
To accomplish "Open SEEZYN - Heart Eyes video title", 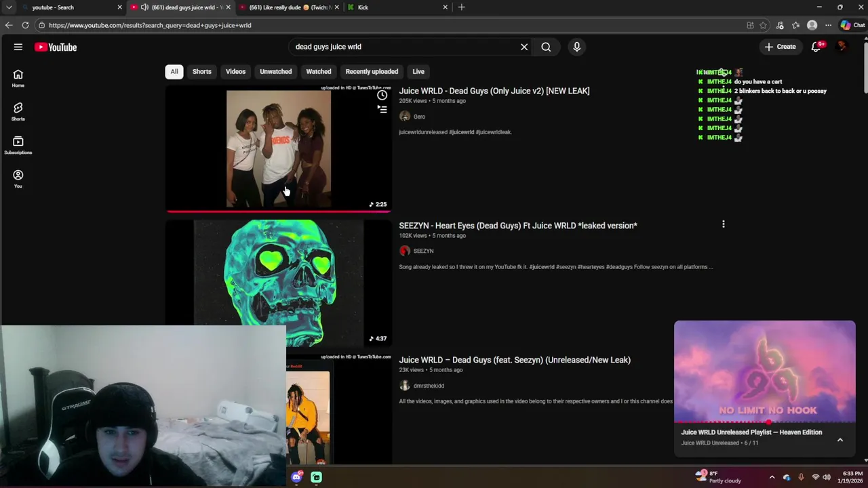I will point(518,226).
